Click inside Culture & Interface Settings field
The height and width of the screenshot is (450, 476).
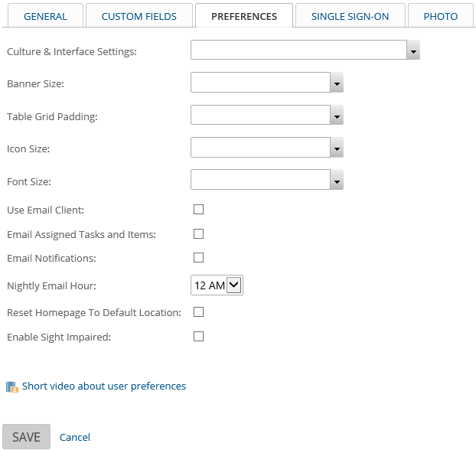(298, 50)
